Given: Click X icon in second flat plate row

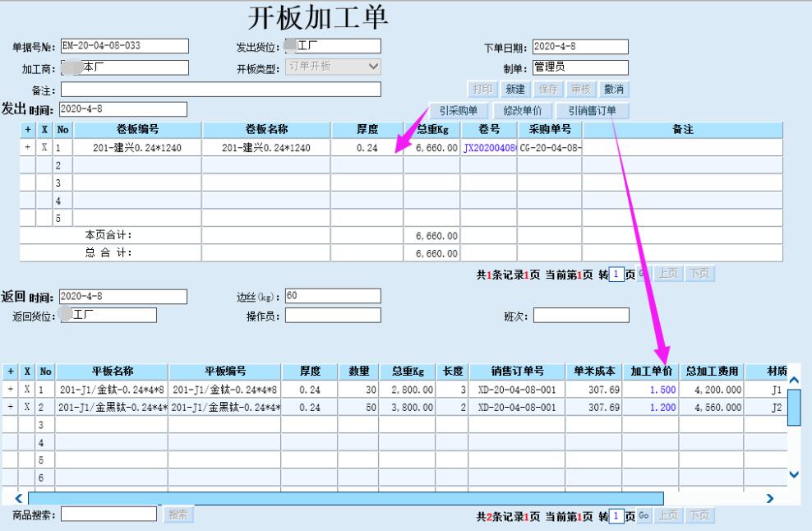Looking at the screenshot, I should [27, 407].
